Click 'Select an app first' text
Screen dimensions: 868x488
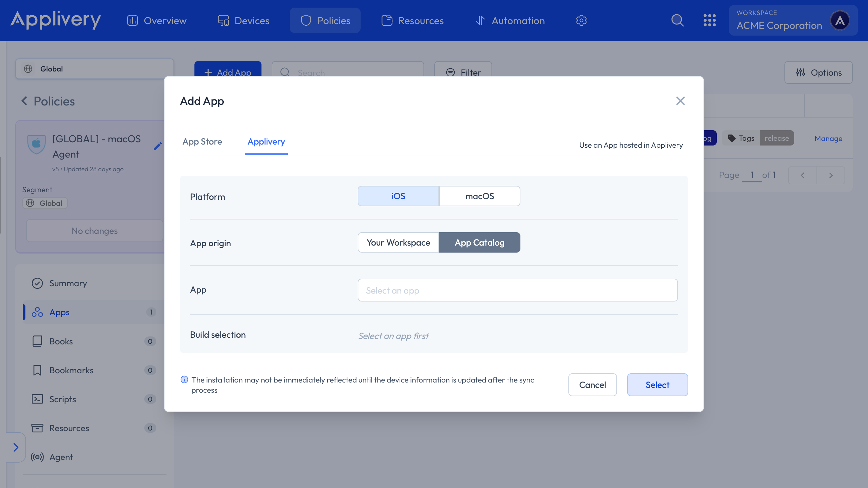tap(393, 336)
